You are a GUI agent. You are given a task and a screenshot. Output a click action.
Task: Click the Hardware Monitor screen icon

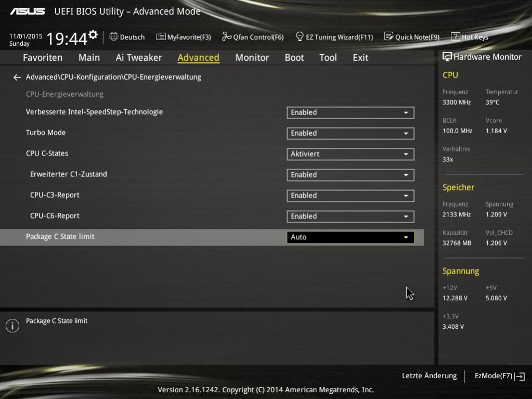click(447, 57)
